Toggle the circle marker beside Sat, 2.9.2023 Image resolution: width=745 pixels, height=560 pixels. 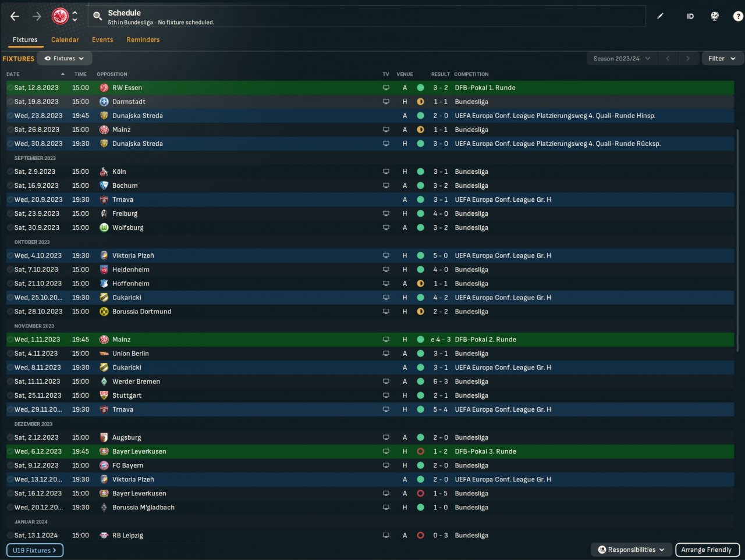pyautogui.click(x=10, y=172)
